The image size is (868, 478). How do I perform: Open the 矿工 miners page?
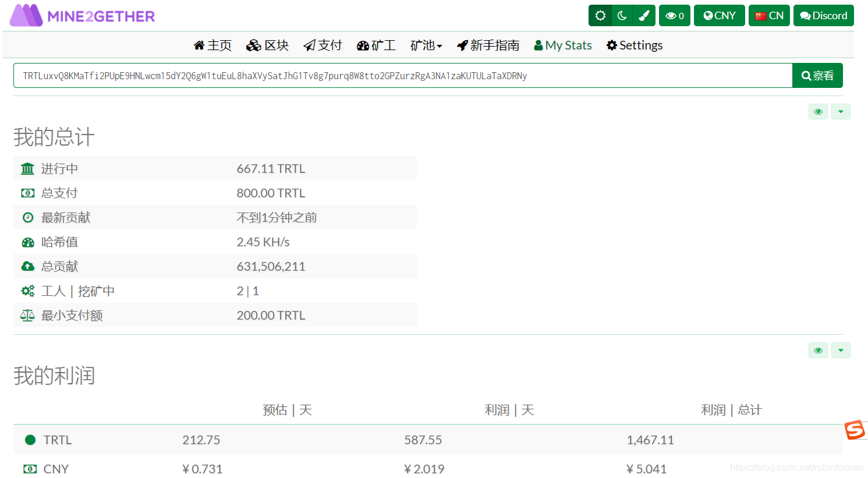(x=376, y=45)
